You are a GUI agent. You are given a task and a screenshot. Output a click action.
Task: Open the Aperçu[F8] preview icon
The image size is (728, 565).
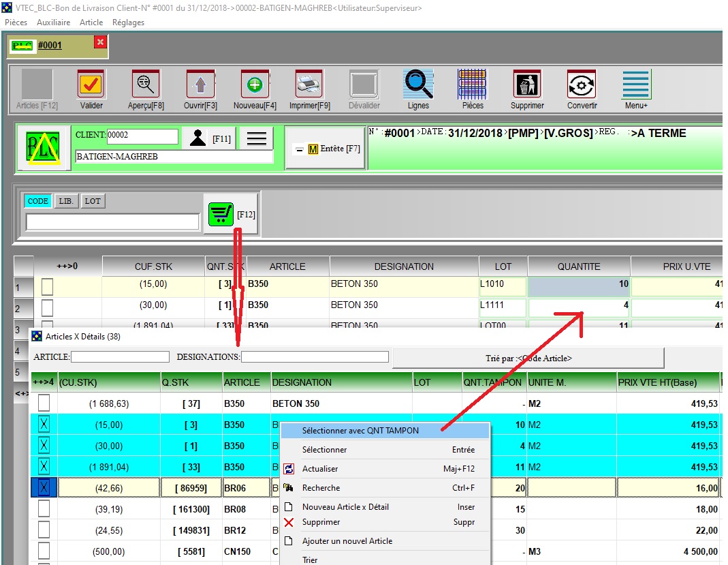pos(146,85)
